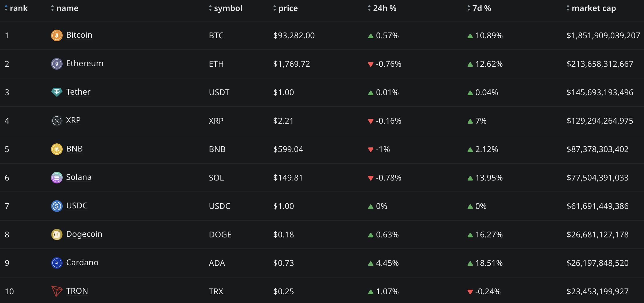Image resolution: width=644 pixels, height=303 pixels.
Task: Click the Ethereum coin logo icon
Action: coord(57,64)
